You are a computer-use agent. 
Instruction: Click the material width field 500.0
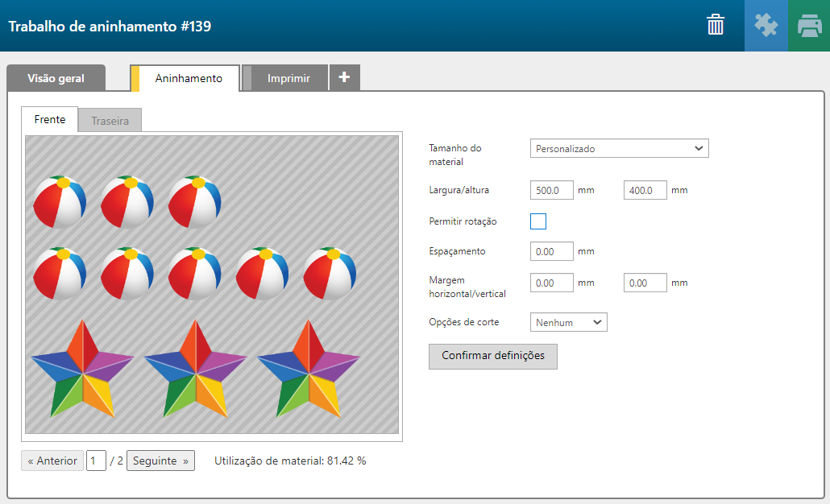click(552, 190)
